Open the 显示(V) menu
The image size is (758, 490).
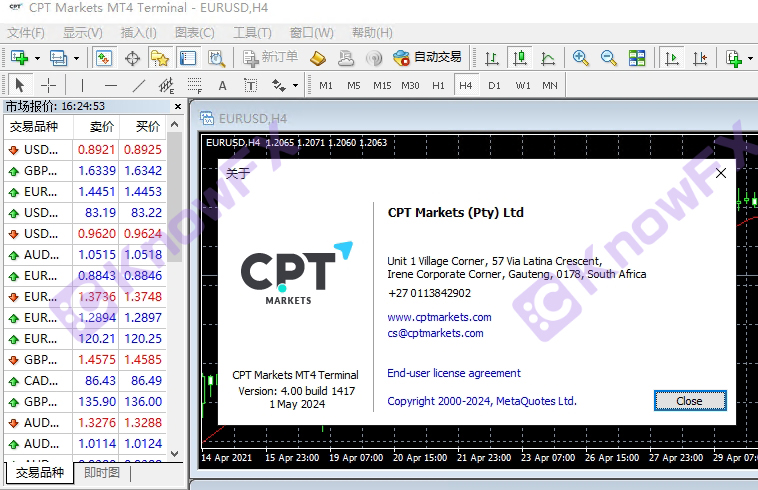pos(82,33)
